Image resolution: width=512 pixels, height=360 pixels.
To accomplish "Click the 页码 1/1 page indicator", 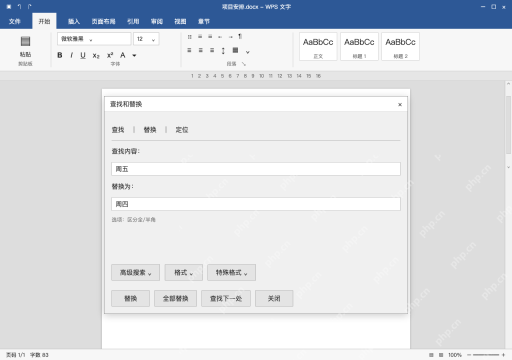I will pos(16,355).
